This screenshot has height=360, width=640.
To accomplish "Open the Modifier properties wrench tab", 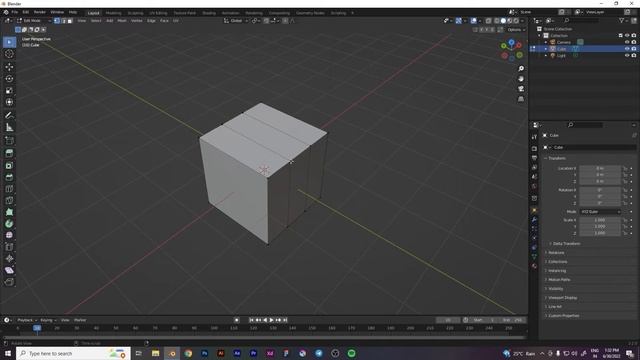I will coord(534,220).
